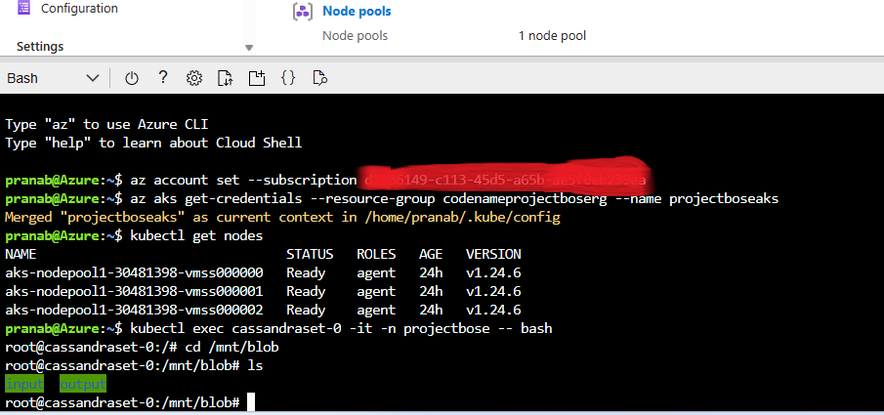
Task: Open Cloud Shell help question mark
Action: (163, 77)
